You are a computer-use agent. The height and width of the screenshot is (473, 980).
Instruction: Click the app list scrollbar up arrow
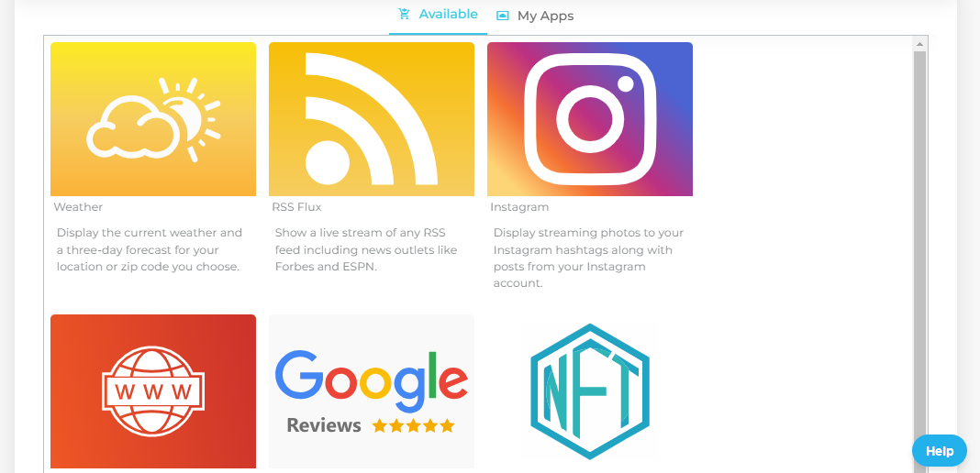pyautogui.click(x=919, y=44)
